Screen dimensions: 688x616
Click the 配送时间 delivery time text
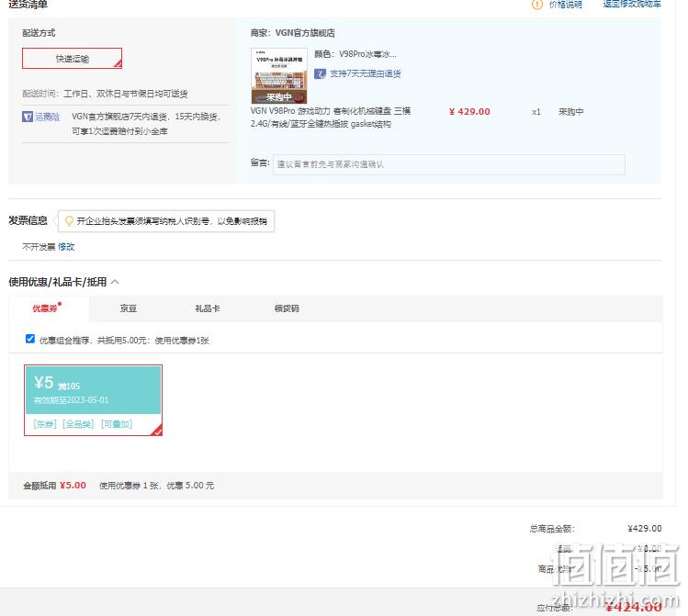coord(105,94)
